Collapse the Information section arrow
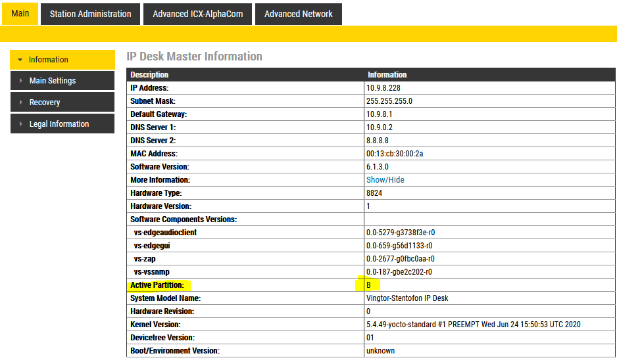The image size is (617, 364). (20, 60)
